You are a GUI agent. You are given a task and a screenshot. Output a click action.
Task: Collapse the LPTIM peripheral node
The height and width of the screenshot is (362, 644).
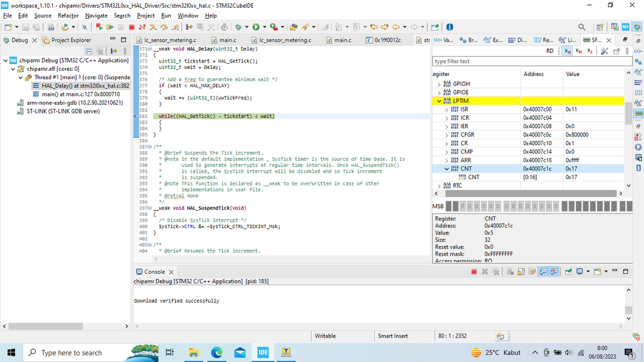tap(440, 101)
